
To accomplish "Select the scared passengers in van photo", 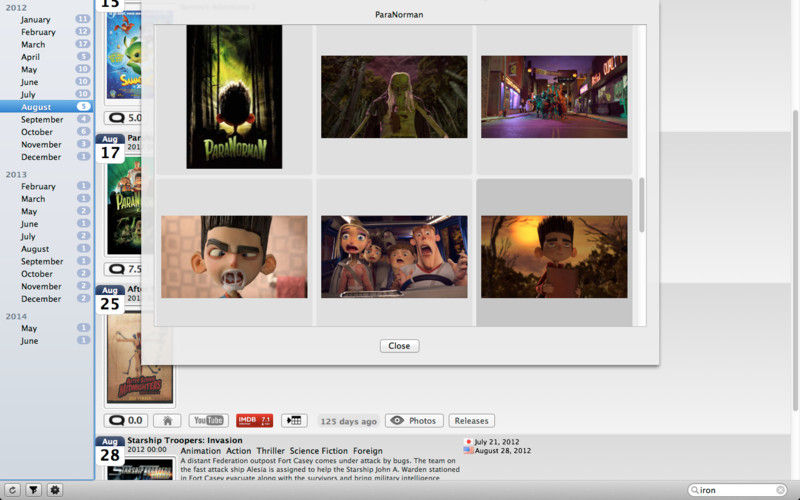I will [394, 257].
